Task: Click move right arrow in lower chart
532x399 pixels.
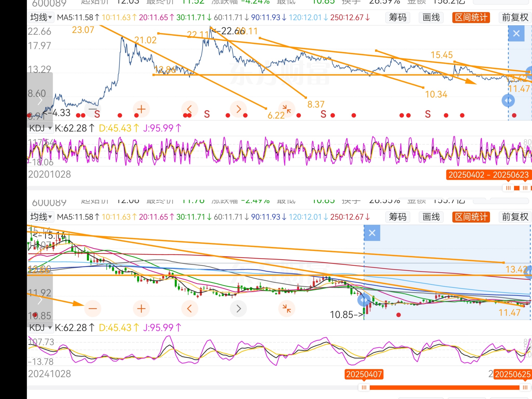Action: pos(238,309)
